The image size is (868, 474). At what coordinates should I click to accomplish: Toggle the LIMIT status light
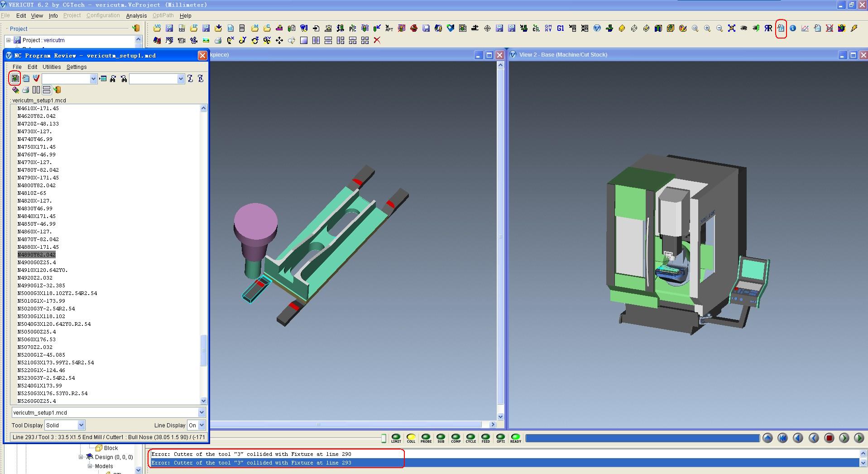coord(396,438)
